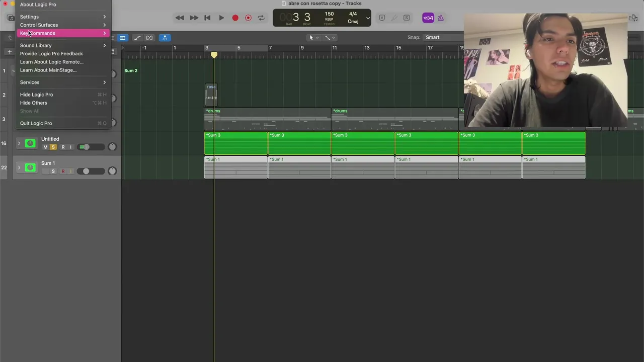This screenshot has height=362, width=644.
Task: Open About Logic Pro menu item
Action: click(63, 5)
